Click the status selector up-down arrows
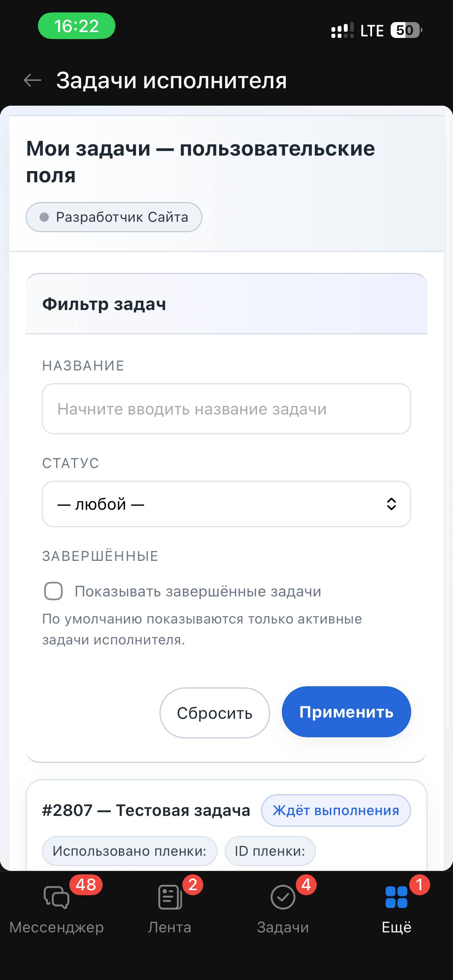This screenshot has width=453, height=980. [x=391, y=504]
